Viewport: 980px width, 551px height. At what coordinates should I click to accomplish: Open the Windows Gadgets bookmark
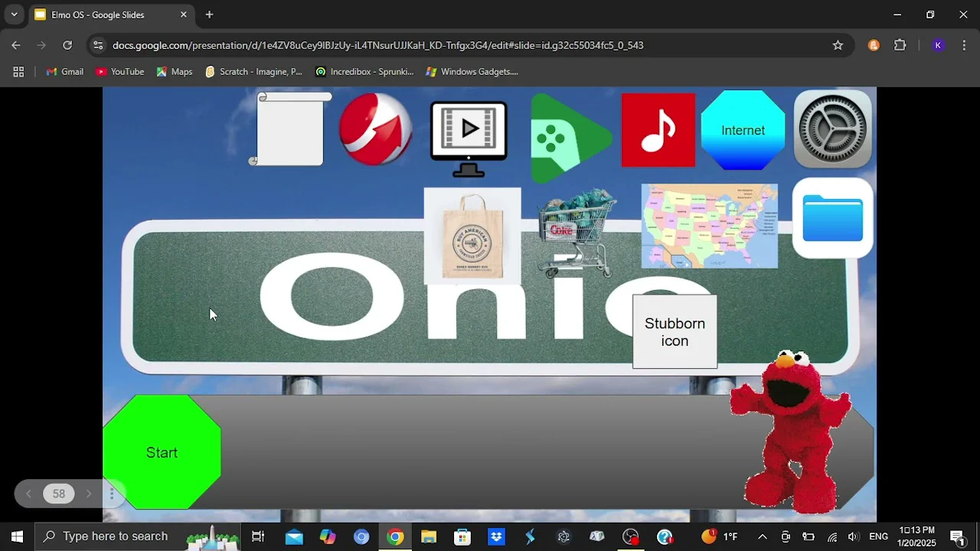[472, 72]
